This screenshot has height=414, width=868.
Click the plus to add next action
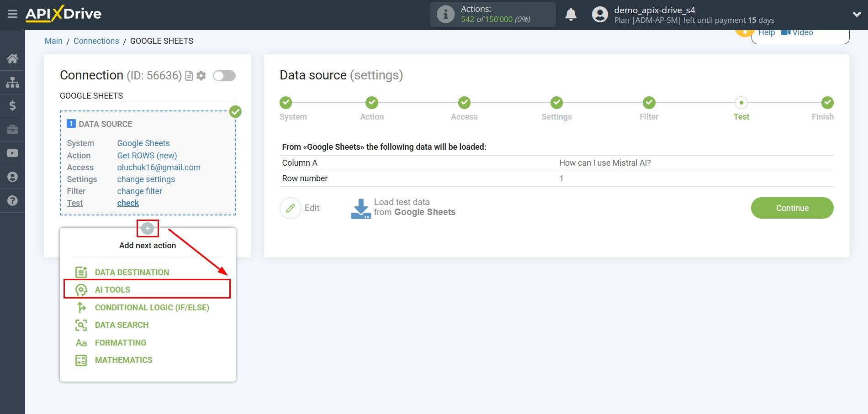pyautogui.click(x=147, y=228)
